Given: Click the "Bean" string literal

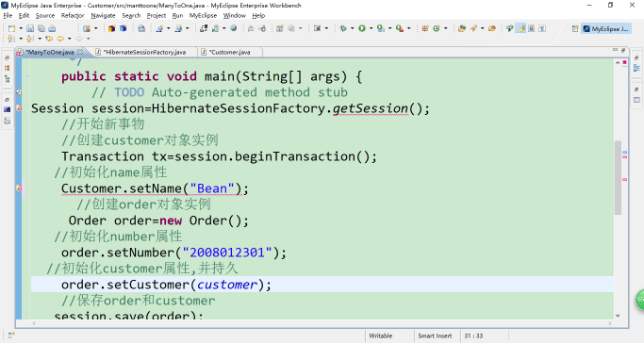Looking at the screenshot, I should click(212, 188).
